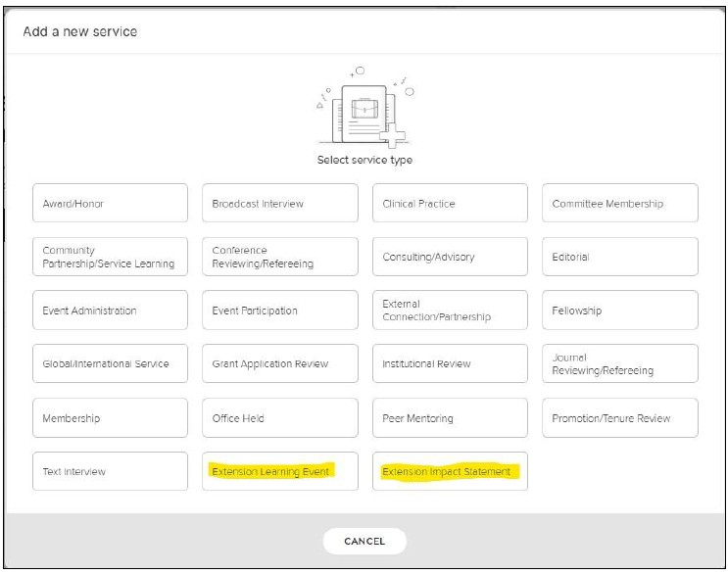Select Conference Reviewing/Refereeing option
Viewport: 728px width, 574px height.
(x=279, y=257)
